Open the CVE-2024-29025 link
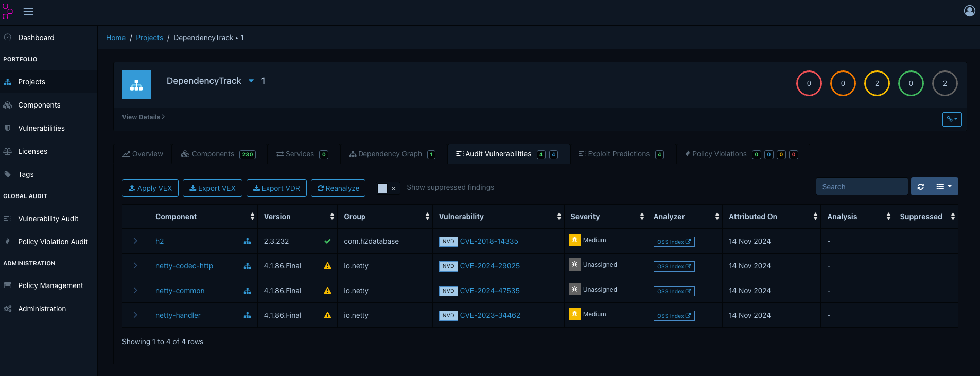Screen dimensions: 980x376 tap(489, 266)
